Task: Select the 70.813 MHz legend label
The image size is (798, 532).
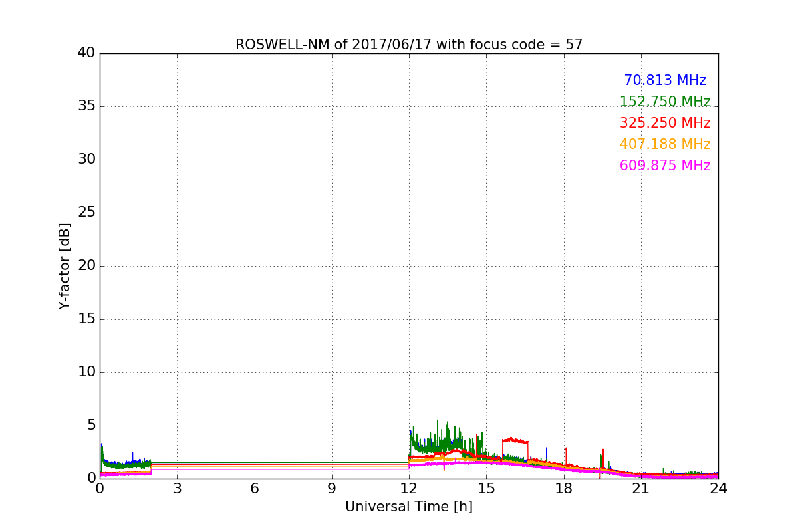Action: click(x=665, y=80)
